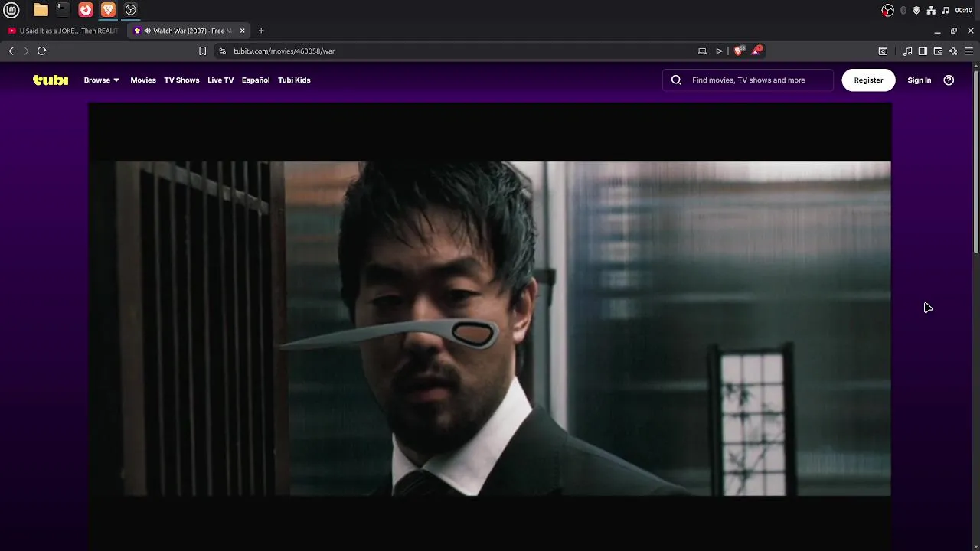Mute audio on the Watch War tab speaker icon
The height and width of the screenshot is (551, 980).
pos(147,31)
